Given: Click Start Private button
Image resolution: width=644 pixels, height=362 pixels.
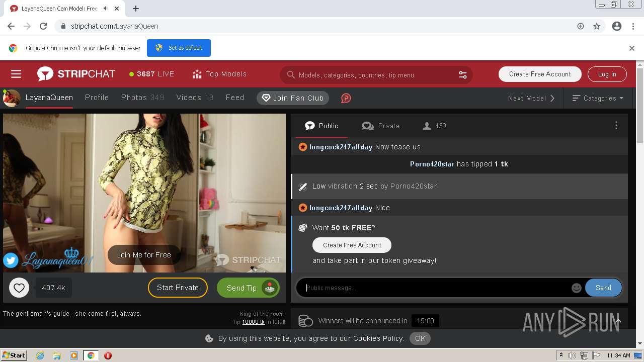Looking at the screenshot, I should (x=178, y=288).
